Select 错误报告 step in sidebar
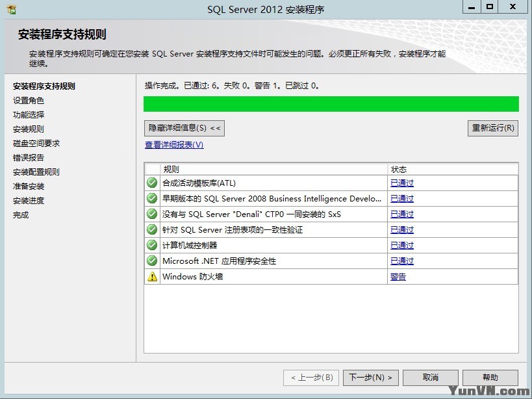Viewport: 532px width, 399px height. tap(29, 158)
